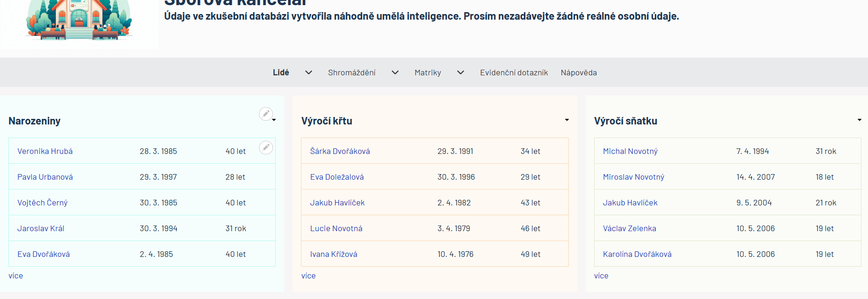
Task: Click the church house logo image
Action: pos(79,21)
